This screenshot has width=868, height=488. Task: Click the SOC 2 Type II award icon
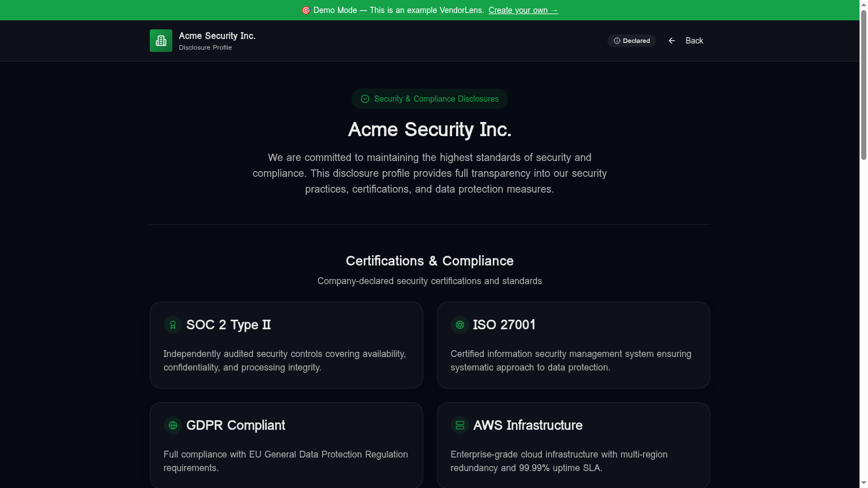[173, 325]
